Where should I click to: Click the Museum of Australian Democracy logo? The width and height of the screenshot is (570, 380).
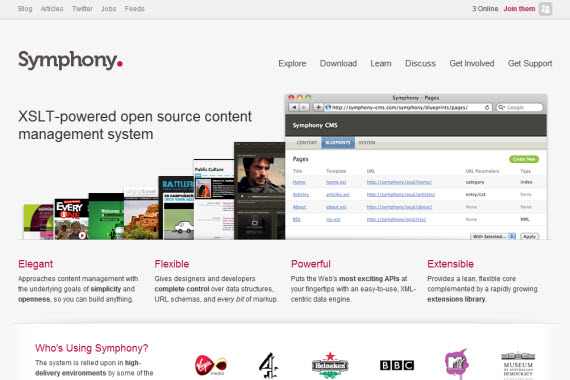click(518, 365)
